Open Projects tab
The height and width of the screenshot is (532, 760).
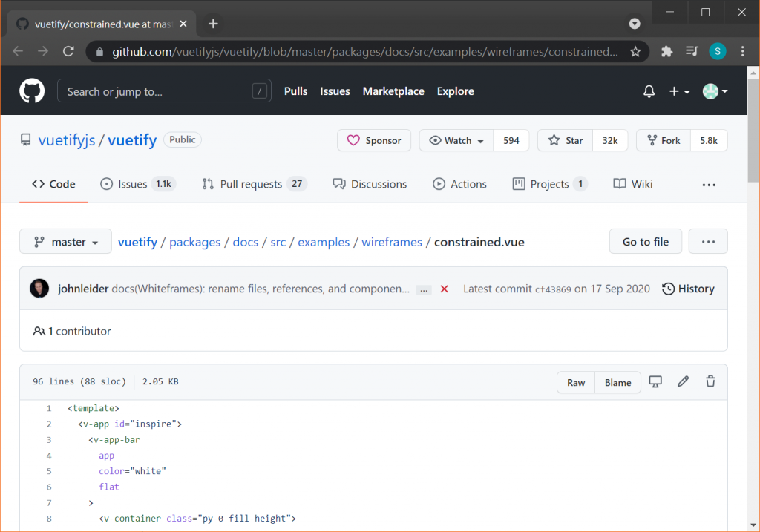(550, 184)
